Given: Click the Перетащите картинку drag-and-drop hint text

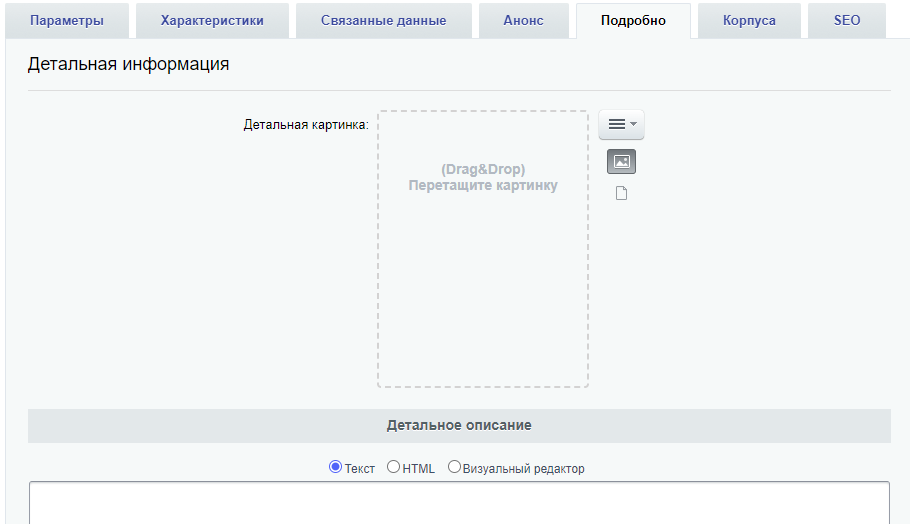Looking at the screenshot, I should (x=483, y=186).
